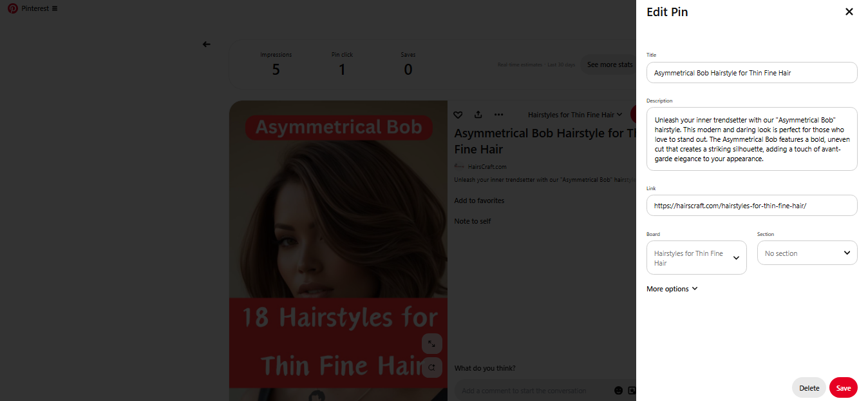Click the Delete button in Edit Pin

pyautogui.click(x=809, y=388)
